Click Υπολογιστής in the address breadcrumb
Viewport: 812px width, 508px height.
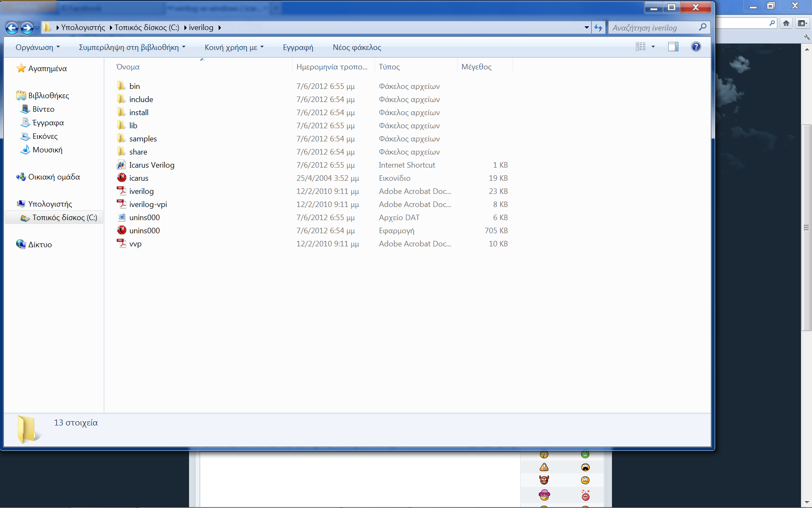(83, 28)
